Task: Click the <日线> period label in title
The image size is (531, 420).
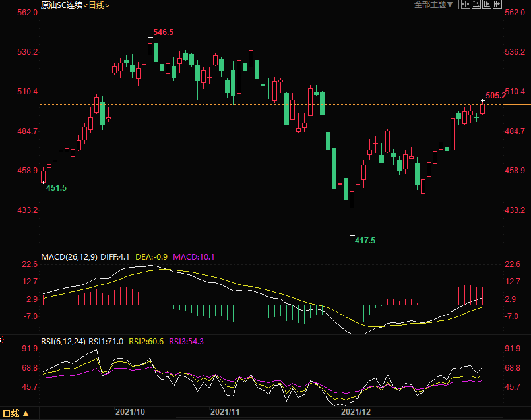Action: [x=97, y=5]
